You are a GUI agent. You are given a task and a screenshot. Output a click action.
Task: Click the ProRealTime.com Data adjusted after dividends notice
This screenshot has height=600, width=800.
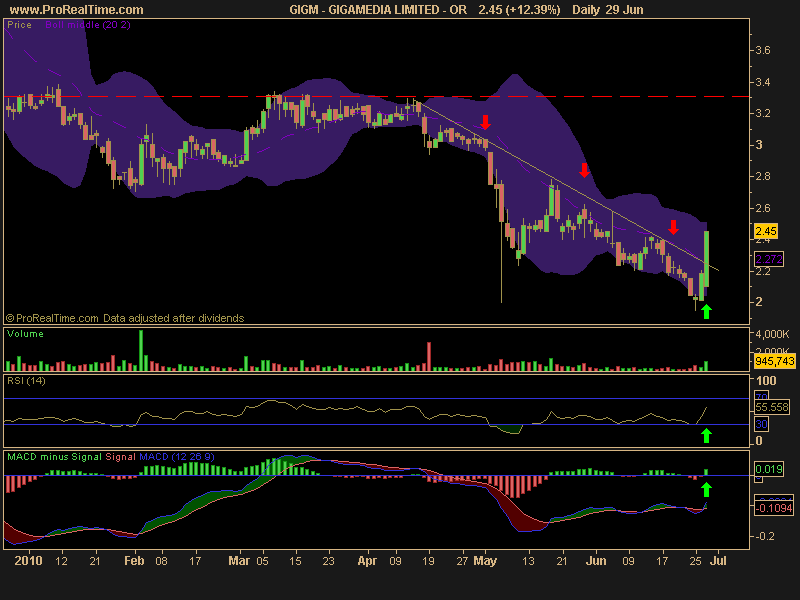pyautogui.click(x=125, y=318)
